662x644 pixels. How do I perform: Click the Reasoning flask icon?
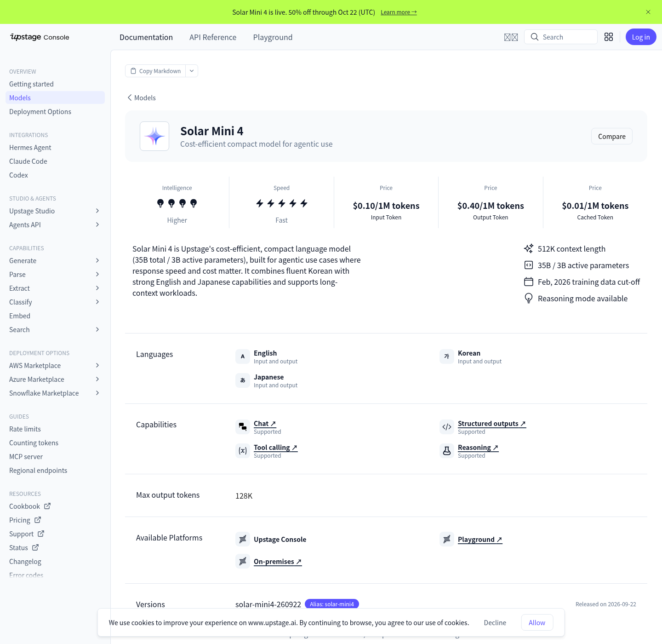[447, 451]
